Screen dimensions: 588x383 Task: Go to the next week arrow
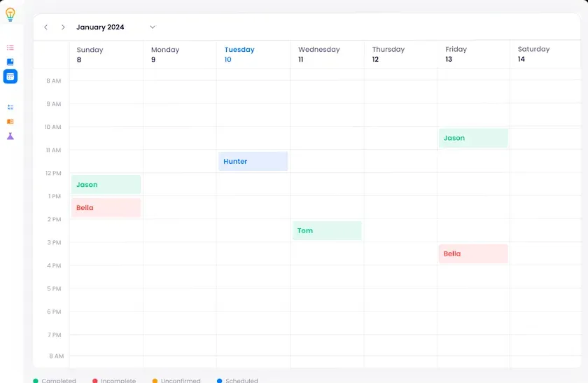(x=63, y=27)
